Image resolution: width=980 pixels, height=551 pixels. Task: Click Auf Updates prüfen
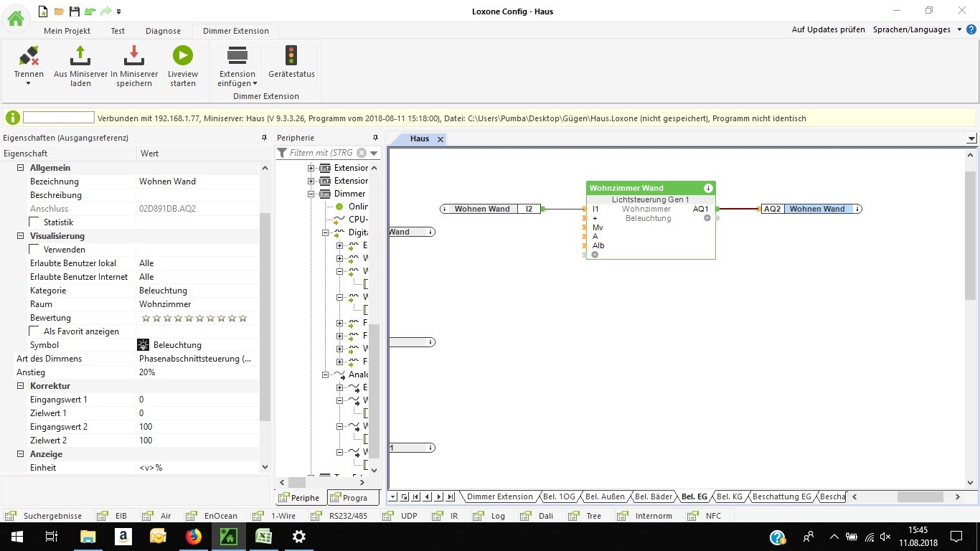pyautogui.click(x=828, y=29)
